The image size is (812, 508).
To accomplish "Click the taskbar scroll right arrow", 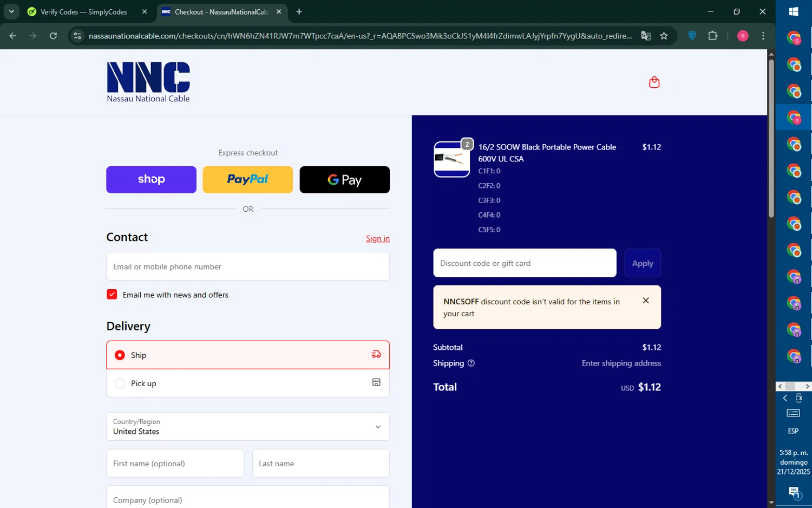I will coord(807,386).
